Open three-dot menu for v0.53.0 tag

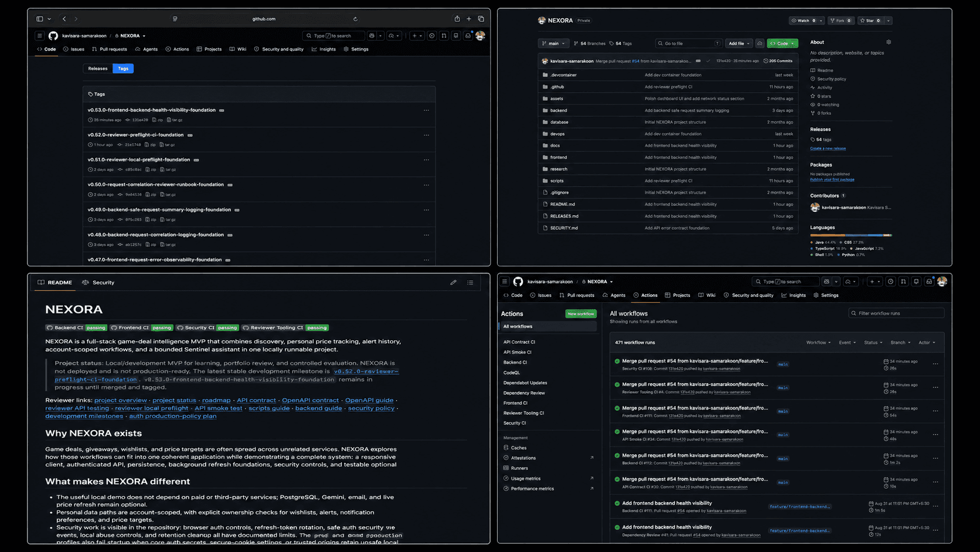coord(426,110)
